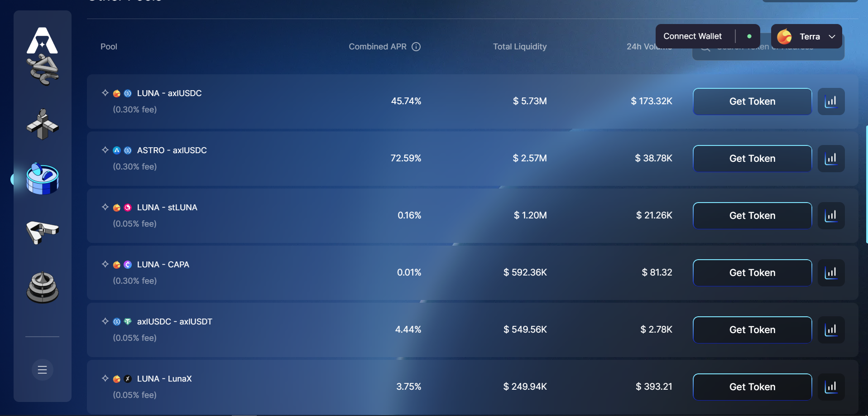Image resolution: width=868 pixels, height=416 pixels.
Task: Click the page vertical scrollbar
Action: [866, 185]
